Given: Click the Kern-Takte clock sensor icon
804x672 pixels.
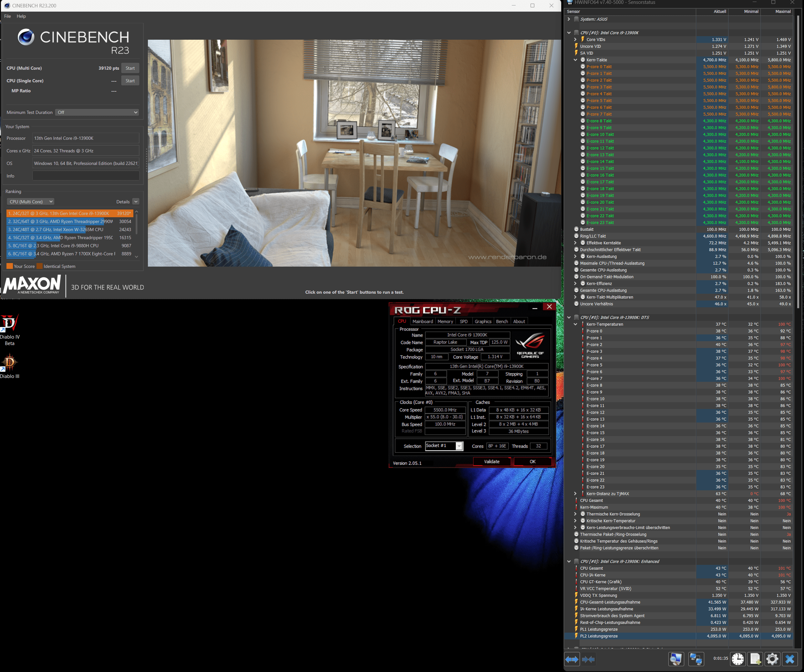Looking at the screenshot, I should pyautogui.click(x=583, y=60).
